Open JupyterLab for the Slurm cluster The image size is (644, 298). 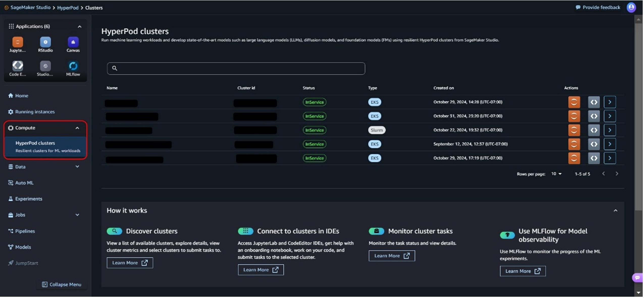pyautogui.click(x=574, y=130)
